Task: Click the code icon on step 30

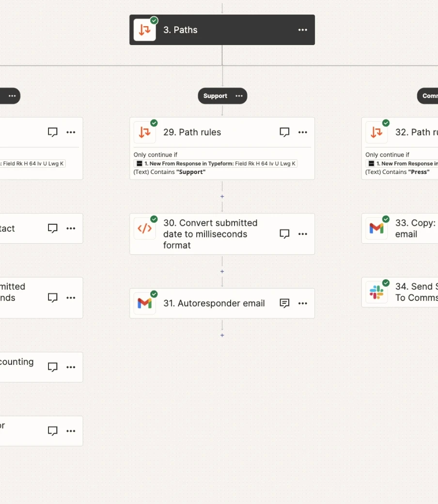Action: click(x=144, y=229)
